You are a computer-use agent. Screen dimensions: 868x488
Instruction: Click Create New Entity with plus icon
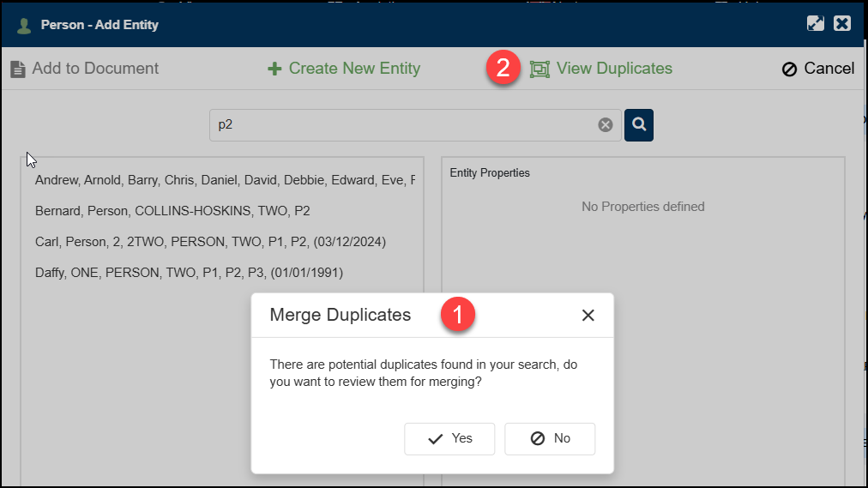344,69
